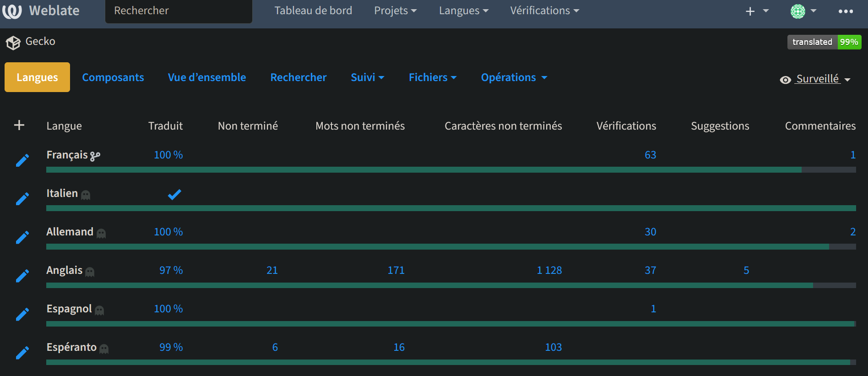Open the Espagnol language link
This screenshot has width=868, height=376.
pos(69,309)
